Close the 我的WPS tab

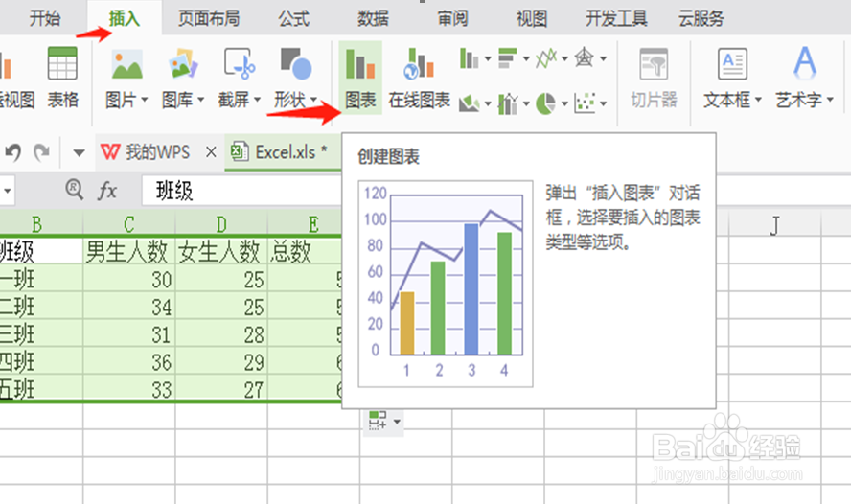click(x=211, y=152)
